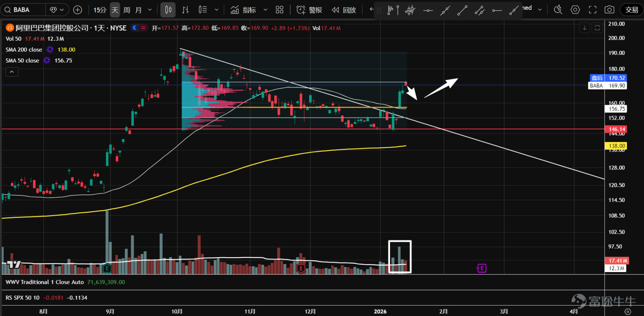Open the BABA symbol search box
The height and width of the screenshot is (316, 644).
(x=23, y=10)
